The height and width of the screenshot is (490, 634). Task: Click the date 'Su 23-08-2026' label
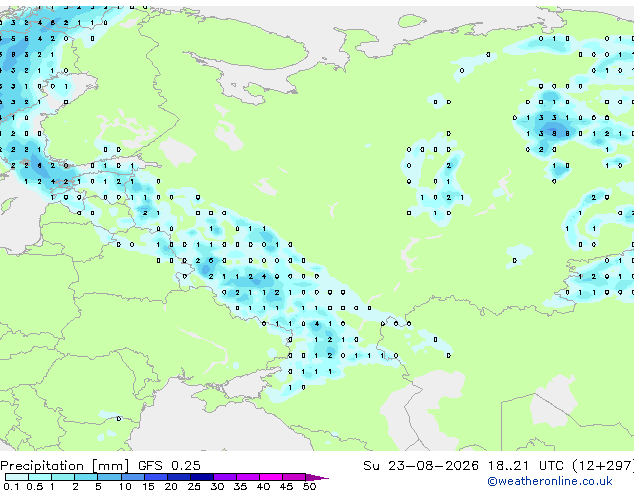coord(421,466)
